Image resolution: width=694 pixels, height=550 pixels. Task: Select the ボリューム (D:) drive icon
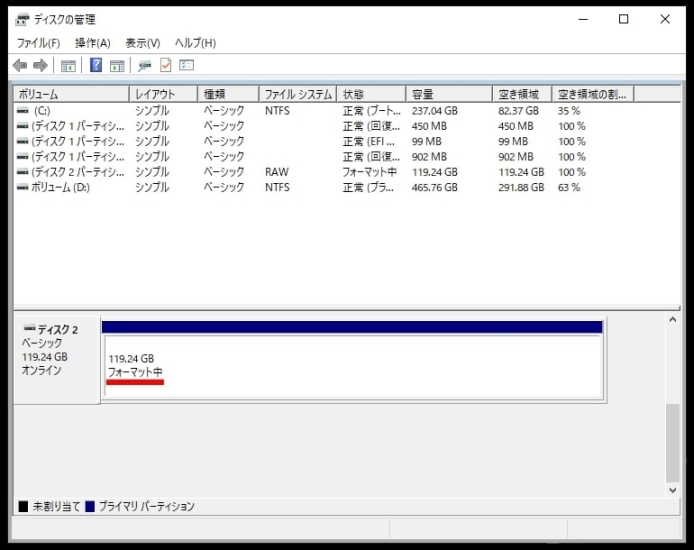click(x=23, y=187)
